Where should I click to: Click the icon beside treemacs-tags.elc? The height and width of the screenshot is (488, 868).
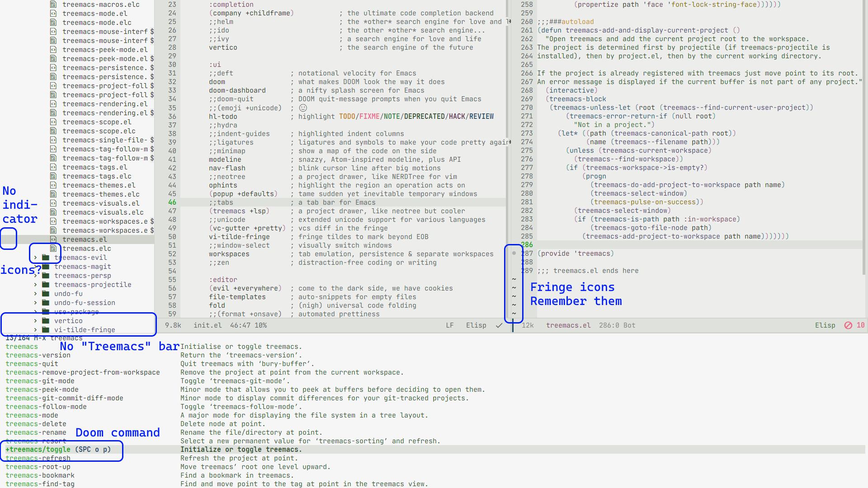tap(53, 176)
